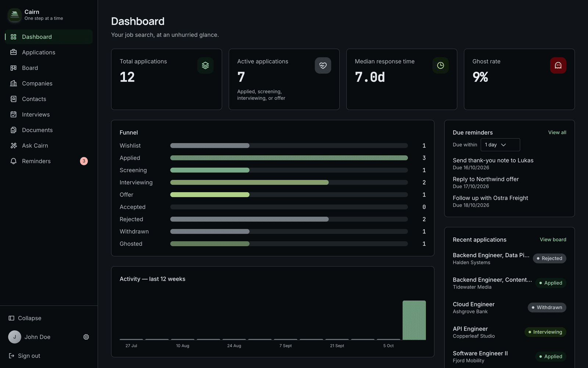
Task: Open the Applications page label
Action: click(39, 52)
